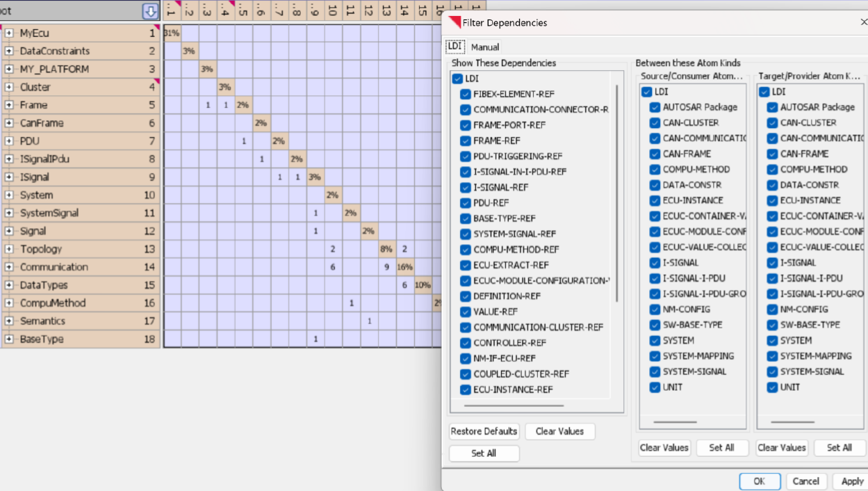Expand the CompuMethod tree node
868x491 pixels.
click(9, 303)
